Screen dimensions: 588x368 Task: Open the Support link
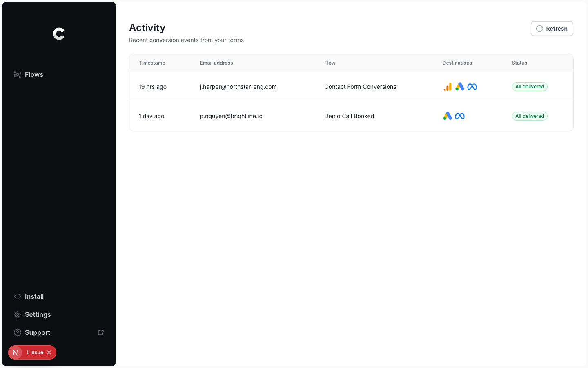tap(59, 332)
